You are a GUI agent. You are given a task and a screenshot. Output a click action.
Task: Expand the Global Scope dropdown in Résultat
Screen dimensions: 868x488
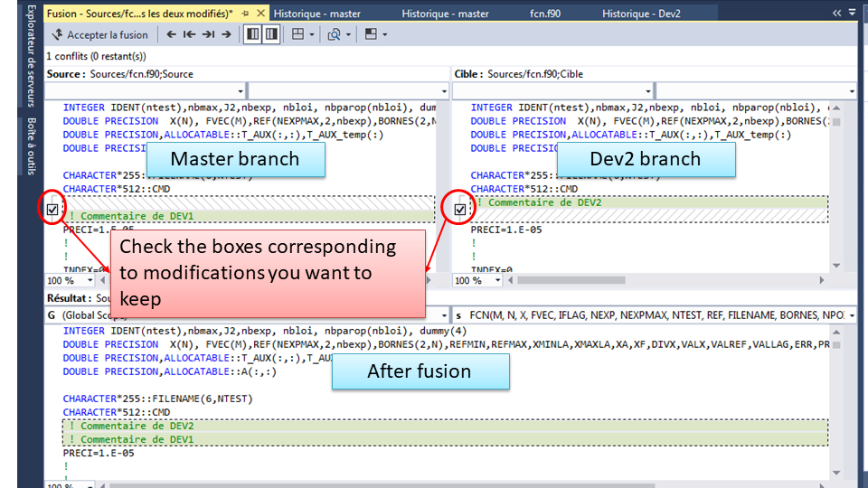pyautogui.click(x=443, y=315)
